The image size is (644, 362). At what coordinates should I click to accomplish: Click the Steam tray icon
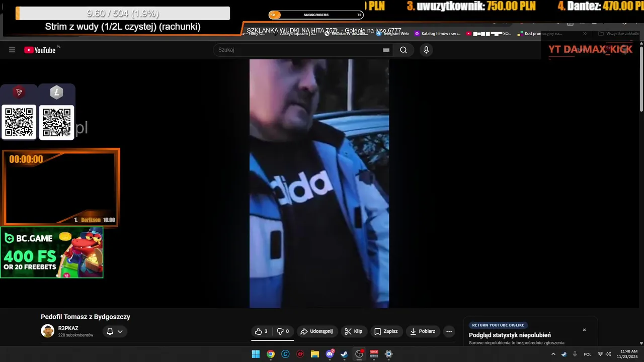coord(564,354)
